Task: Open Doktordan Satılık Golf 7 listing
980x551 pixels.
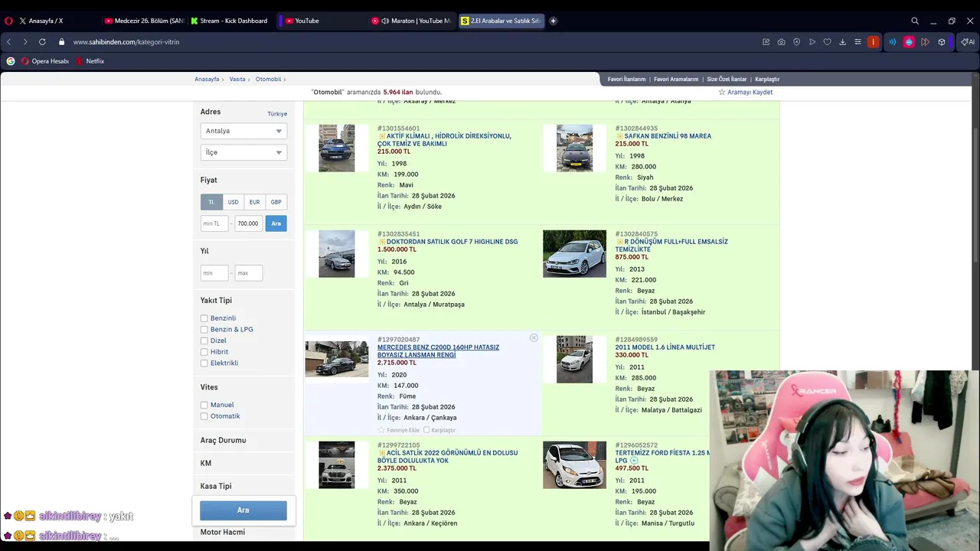Action: click(452, 242)
